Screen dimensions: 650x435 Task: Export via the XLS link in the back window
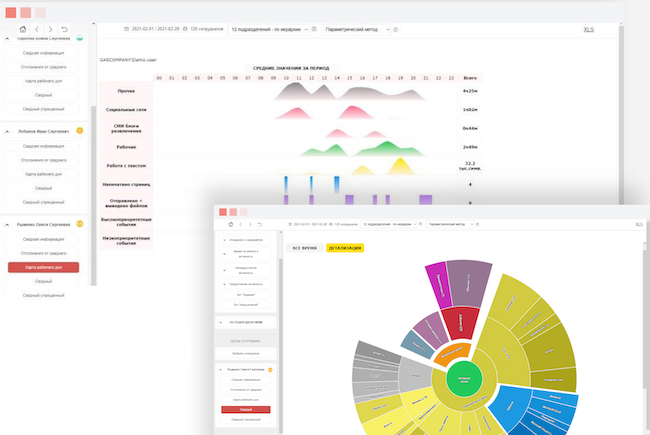[589, 29]
